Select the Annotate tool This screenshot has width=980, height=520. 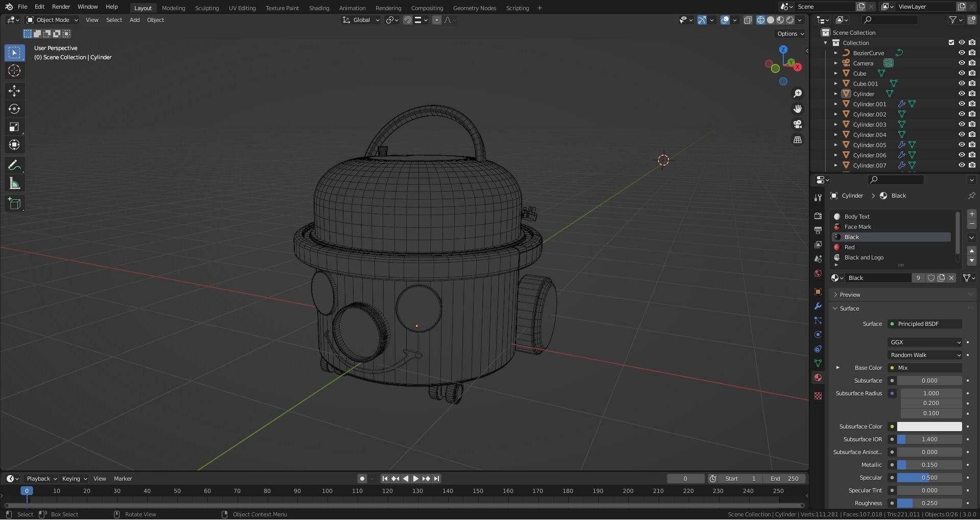pyautogui.click(x=14, y=166)
